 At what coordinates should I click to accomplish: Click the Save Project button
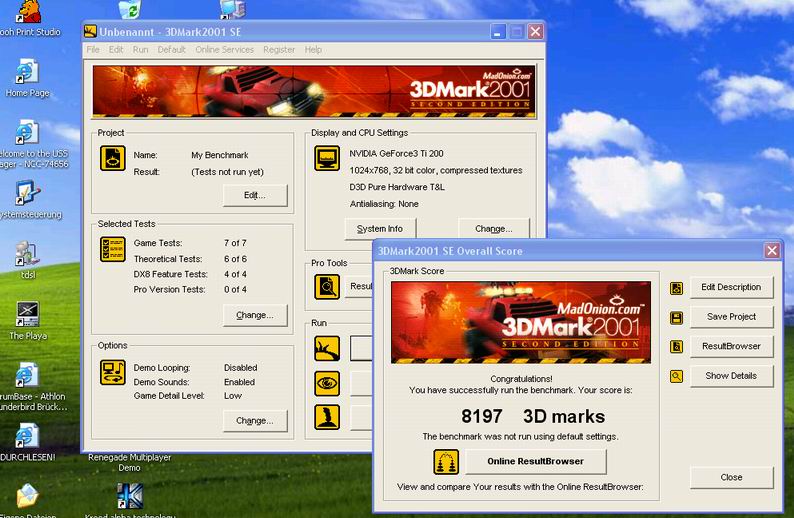point(731,316)
